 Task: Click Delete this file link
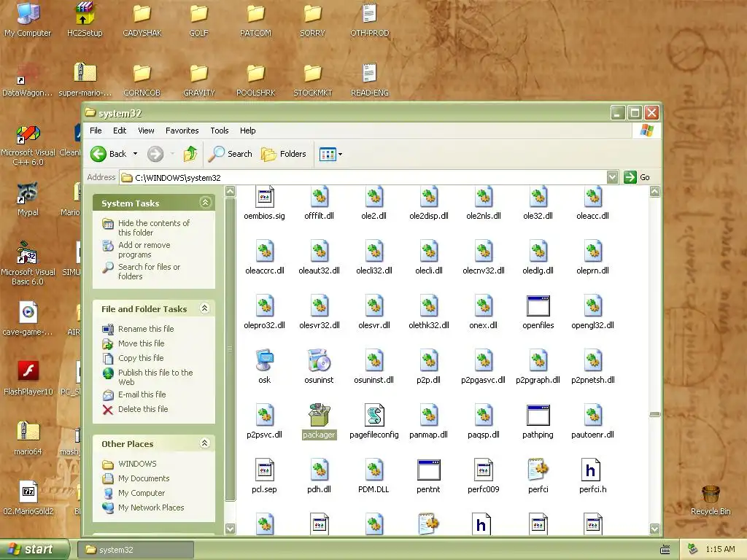(143, 409)
